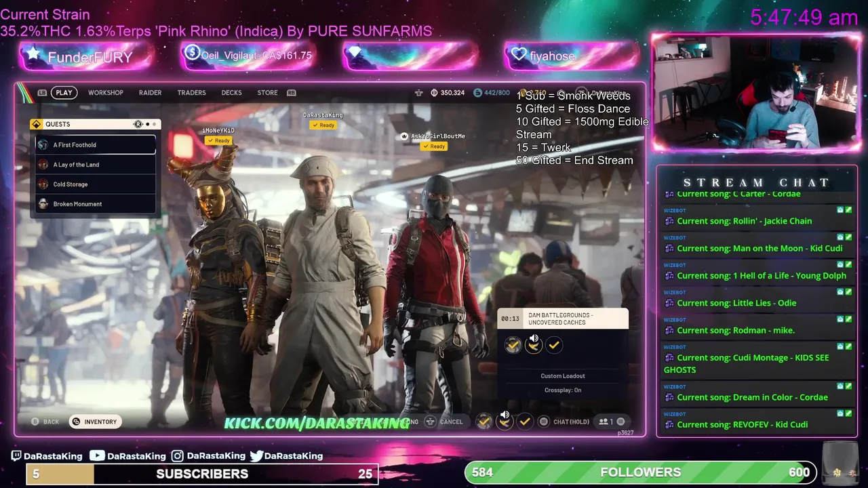The width and height of the screenshot is (868, 488).
Task: Click the dollar icon beside Oeil_Vigilant
Action: pos(192,52)
